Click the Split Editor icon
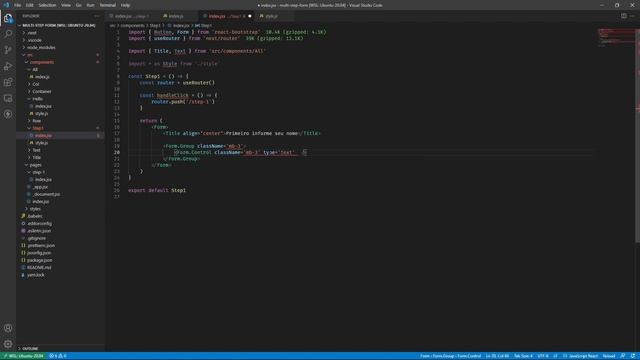 (624, 16)
